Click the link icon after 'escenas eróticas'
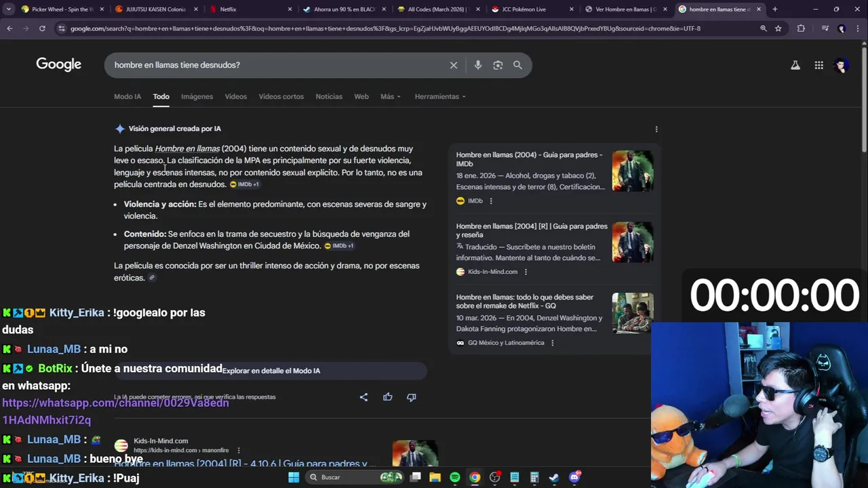This screenshot has width=868, height=488. pos(152,278)
